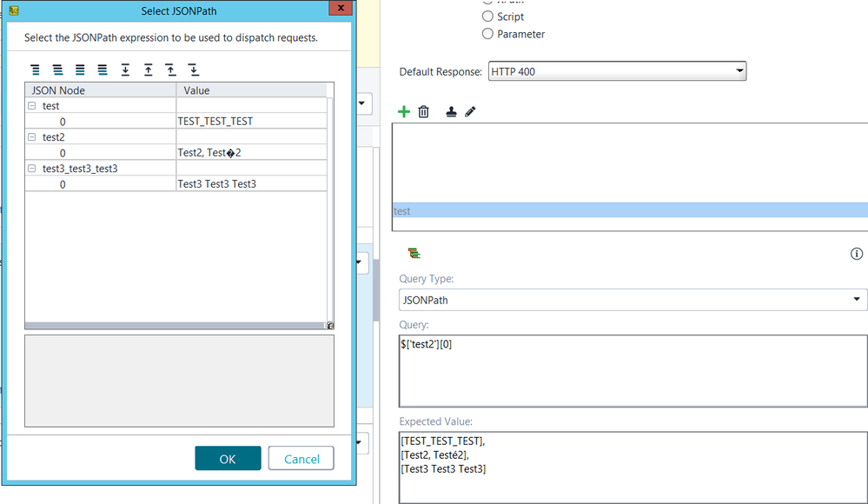Click the pencil rename icon
This screenshot has height=504, width=868.
coord(470,112)
